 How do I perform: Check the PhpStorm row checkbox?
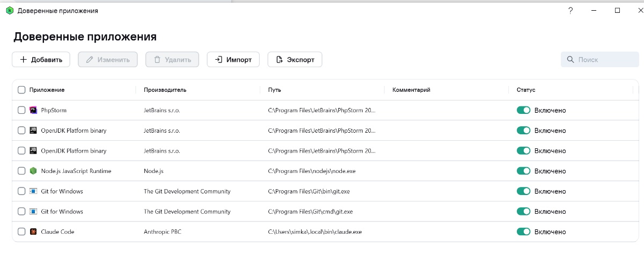point(21,110)
